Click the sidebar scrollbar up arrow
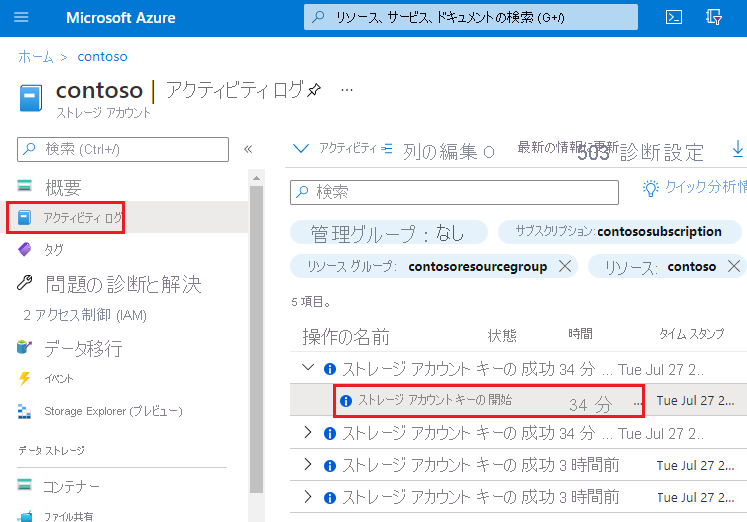The width and height of the screenshot is (747, 522). coord(256,178)
